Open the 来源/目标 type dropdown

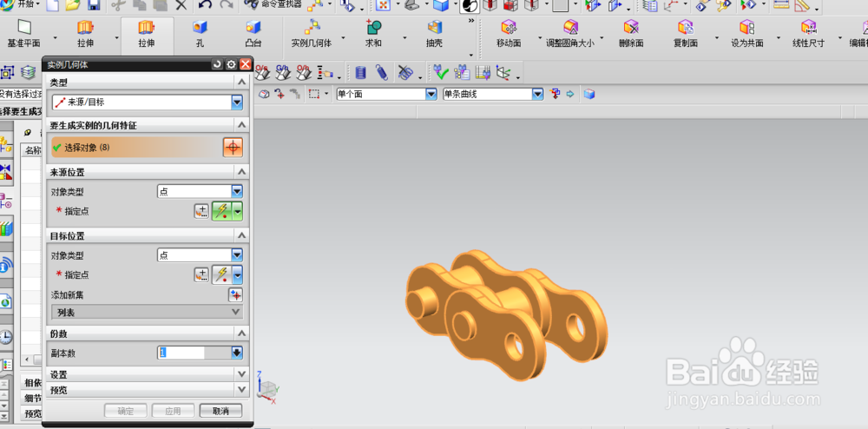tap(237, 102)
